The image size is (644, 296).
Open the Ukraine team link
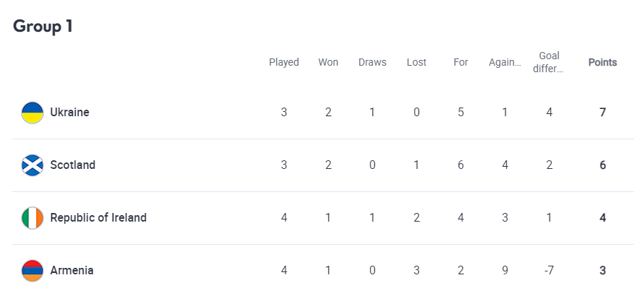[x=69, y=113]
